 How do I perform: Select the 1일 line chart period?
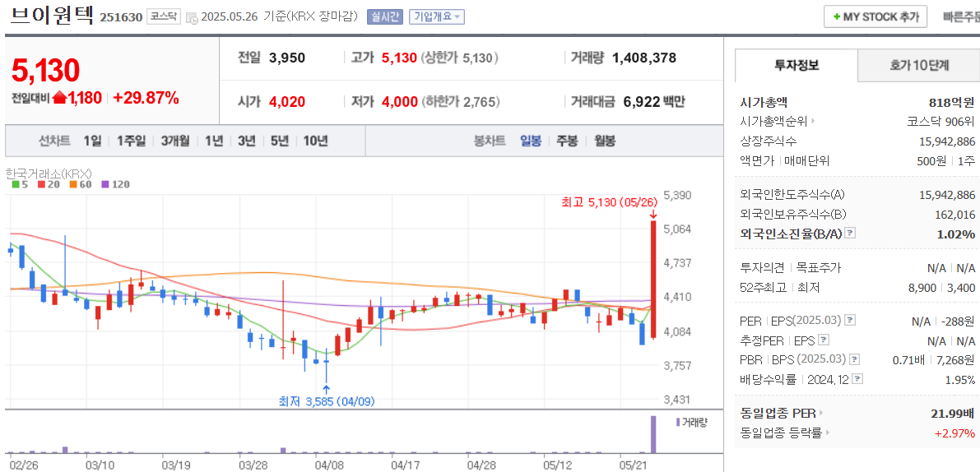point(92,141)
